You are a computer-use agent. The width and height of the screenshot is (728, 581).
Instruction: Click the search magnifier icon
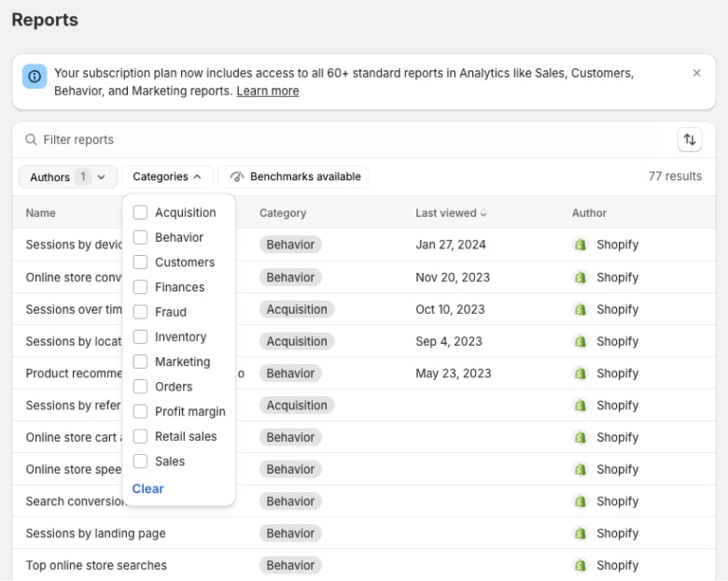(x=32, y=140)
